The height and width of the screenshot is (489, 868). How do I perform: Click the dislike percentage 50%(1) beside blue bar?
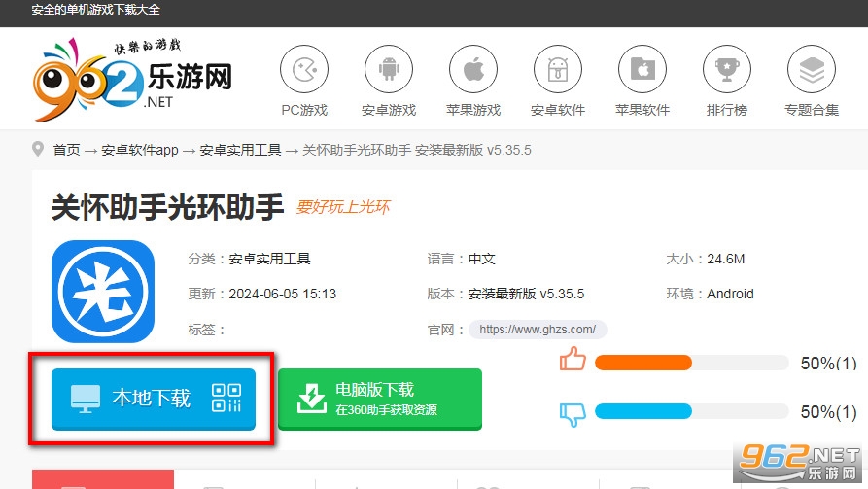[x=829, y=412]
